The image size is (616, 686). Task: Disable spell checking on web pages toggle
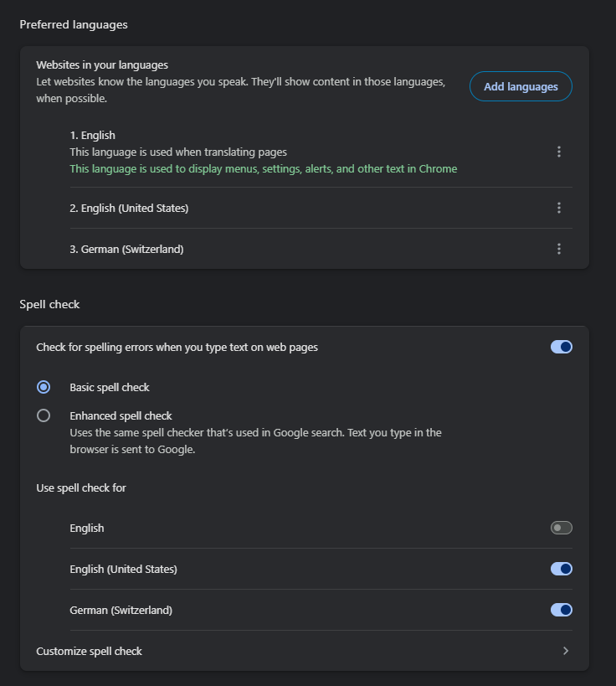[x=562, y=347]
